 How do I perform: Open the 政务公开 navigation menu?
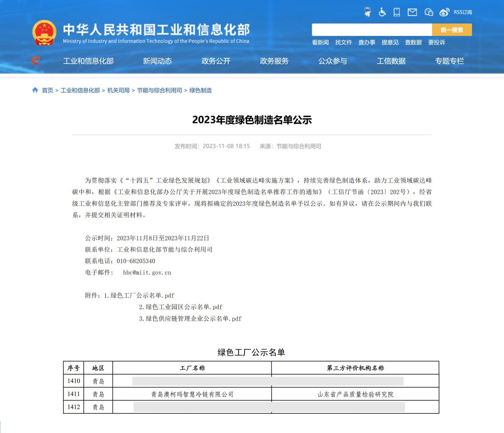pos(215,61)
